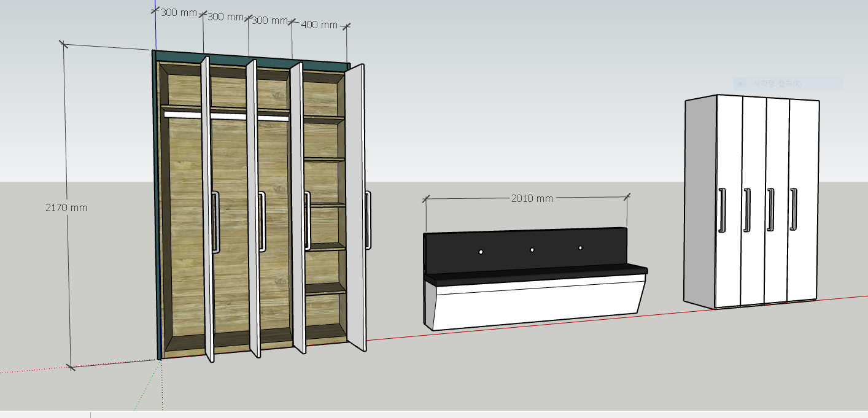Click the rightmost handle on the closed wardrobe
Screen dimensions: 868x418
pos(794,210)
